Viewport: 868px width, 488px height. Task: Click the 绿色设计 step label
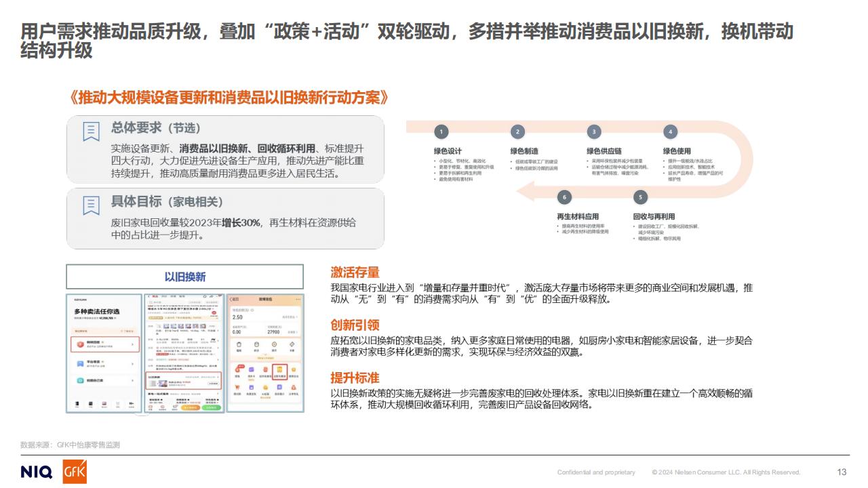[448, 151]
